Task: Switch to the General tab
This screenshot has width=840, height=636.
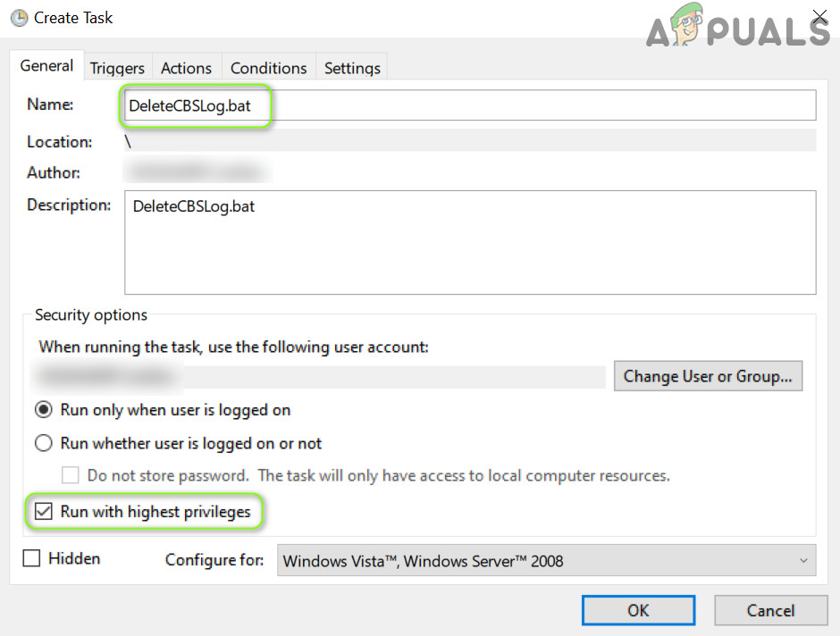Action: click(x=46, y=66)
